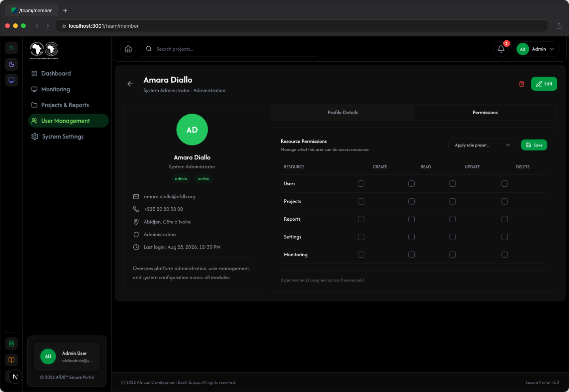Screen dimensions: 569x392
Task: Click the DELETE column header
Action: pos(522,167)
